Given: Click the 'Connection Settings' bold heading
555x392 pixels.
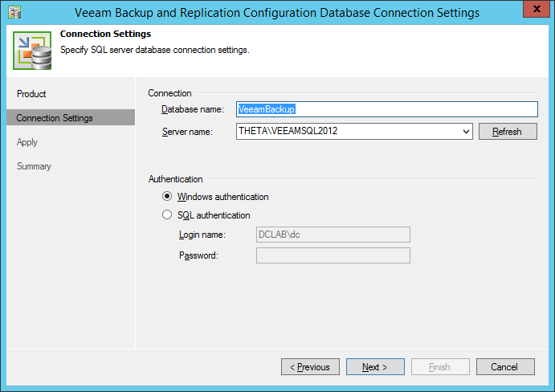Looking at the screenshot, I should tap(105, 34).
